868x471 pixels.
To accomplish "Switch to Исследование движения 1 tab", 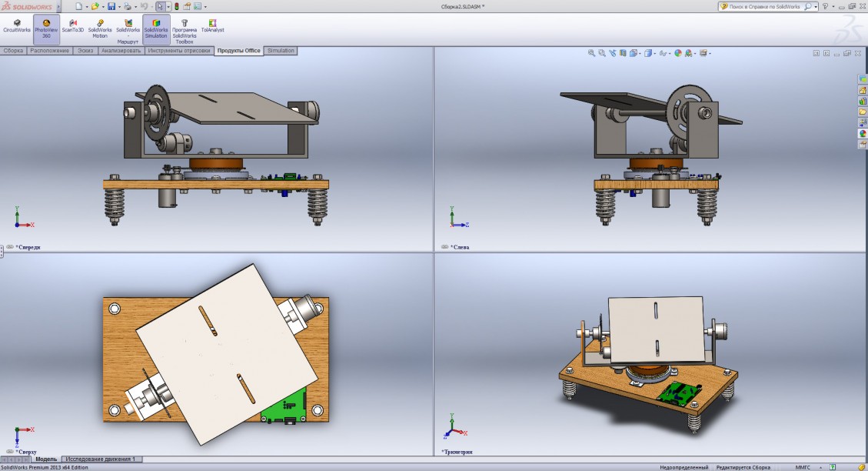I will point(100,459).
